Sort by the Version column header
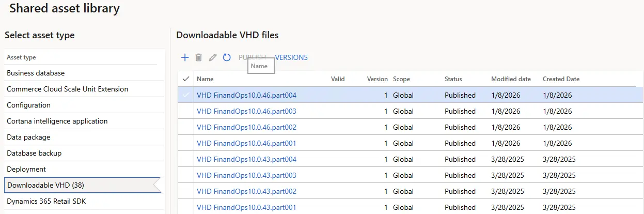Image resolution: width=644 pixels, height=214 pixels. point(377,79)
